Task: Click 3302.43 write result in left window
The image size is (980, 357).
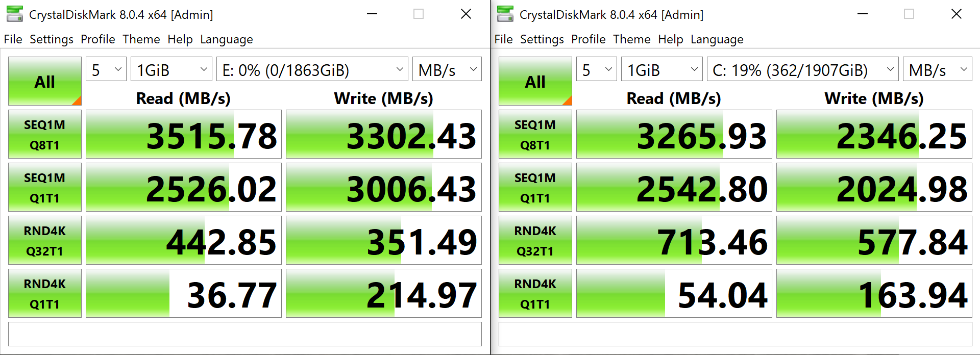Action: coord(384,134)
